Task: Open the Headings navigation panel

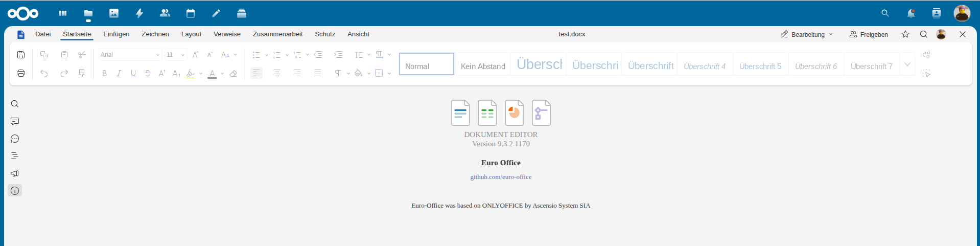Action: pyautogui.click(x=15, y=156)
